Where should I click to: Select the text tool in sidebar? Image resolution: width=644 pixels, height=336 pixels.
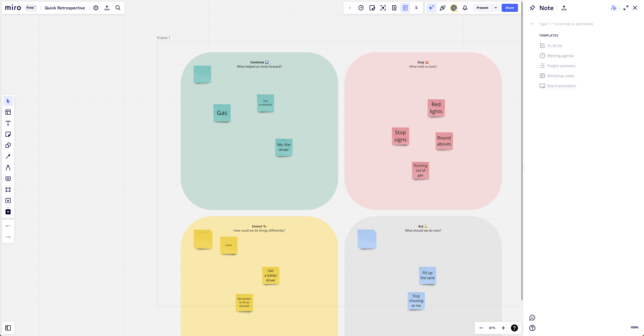click(8, 123)
